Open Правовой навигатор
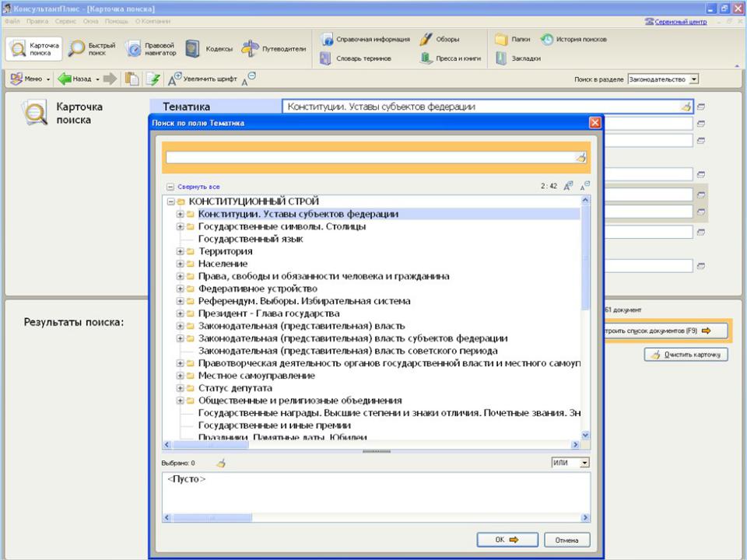The width and height of the screenshot is (747, 560). [x=151, y=49]
